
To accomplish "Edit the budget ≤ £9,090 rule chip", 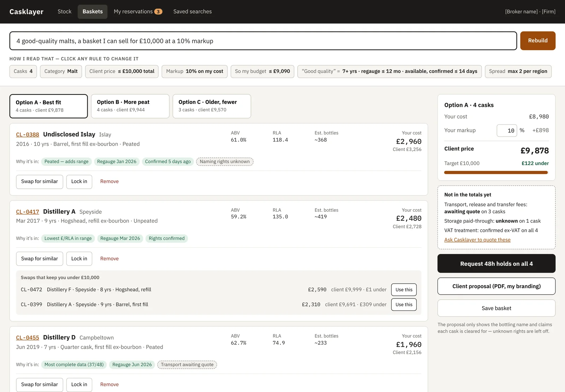I will [262, 71].
